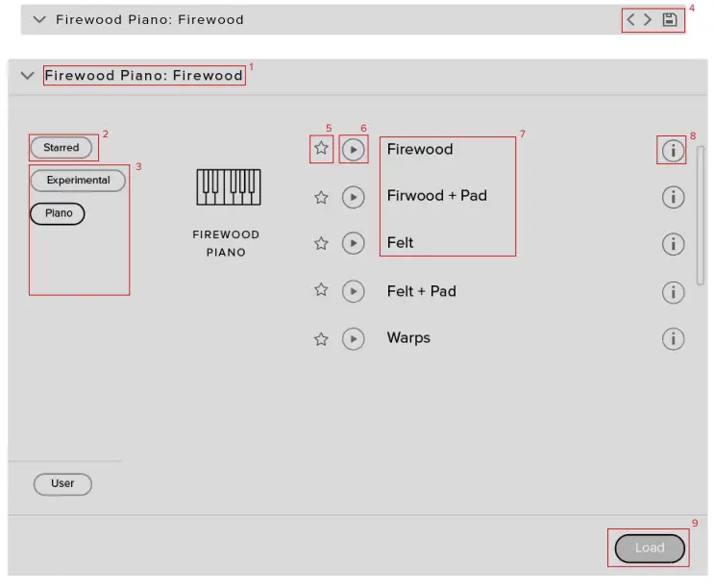The width and height of the screenshot is (715, 588).
Task: Play preview of Felt + Pad preset
Action: pos(354,291)
